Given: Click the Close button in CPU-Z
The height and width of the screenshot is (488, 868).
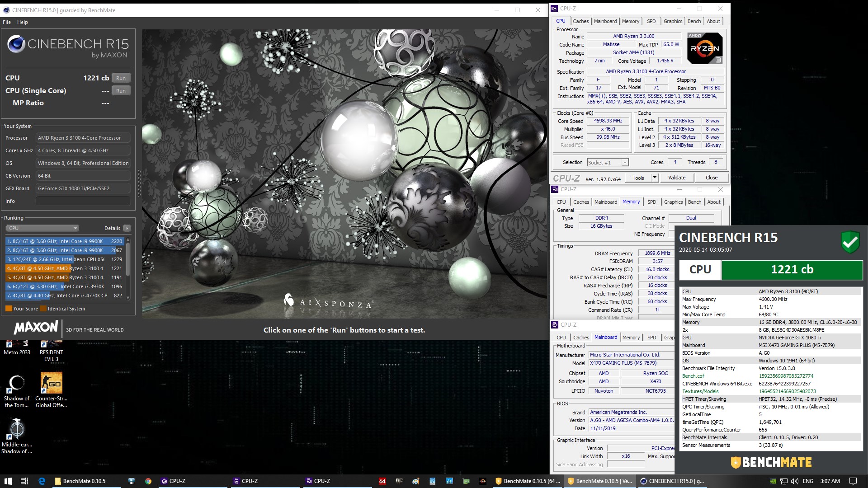Looking at the screenshot, I should coord(712,178).
